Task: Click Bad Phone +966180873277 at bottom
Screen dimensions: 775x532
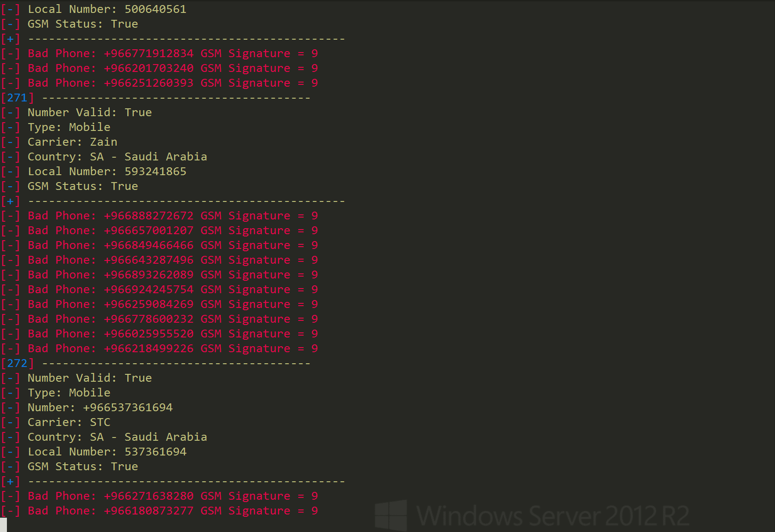Action: pyautogui.click(x=148, y=510)
